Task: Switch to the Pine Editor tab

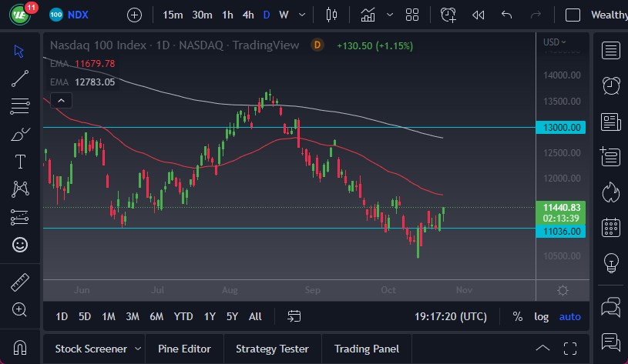Action: click(184, 349)
